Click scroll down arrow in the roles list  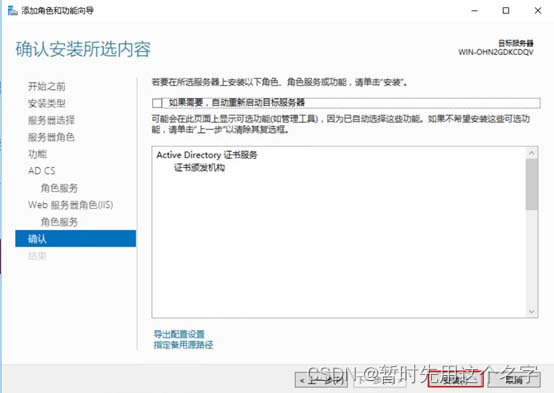click(x=531, y=311)
